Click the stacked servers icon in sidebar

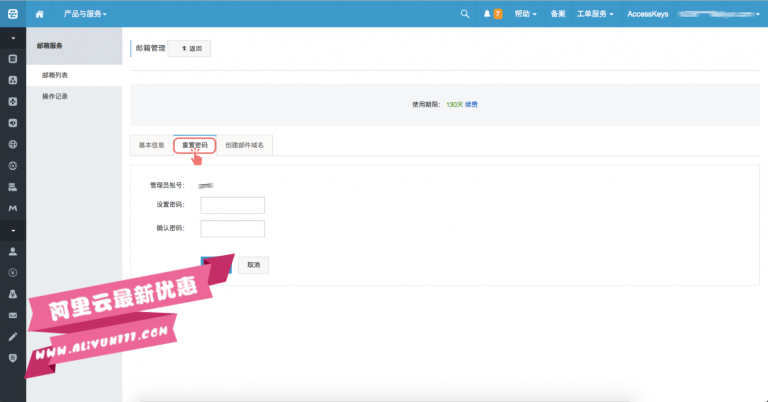pos(13,187)
